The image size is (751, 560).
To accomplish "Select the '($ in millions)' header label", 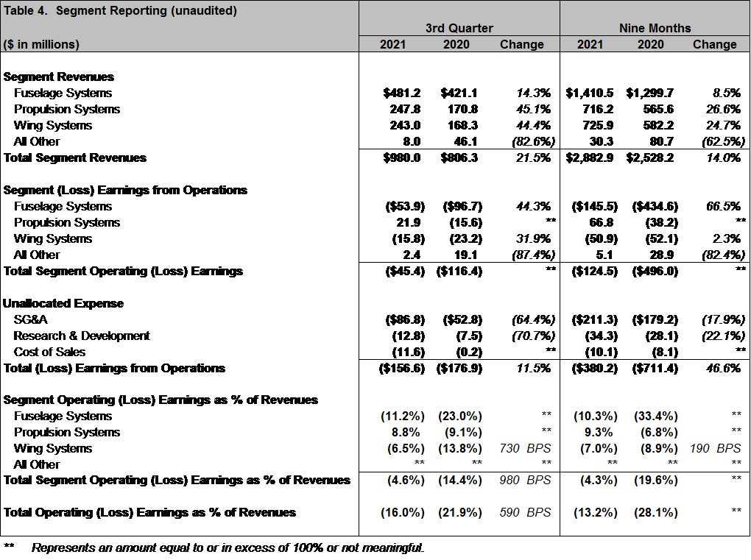I will (41, 44).
